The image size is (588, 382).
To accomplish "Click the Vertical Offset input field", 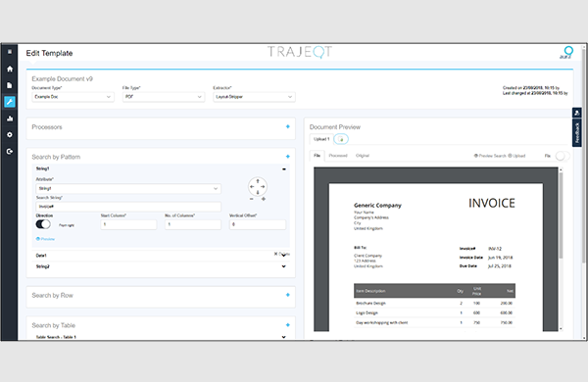I will (x=257, y=224).
